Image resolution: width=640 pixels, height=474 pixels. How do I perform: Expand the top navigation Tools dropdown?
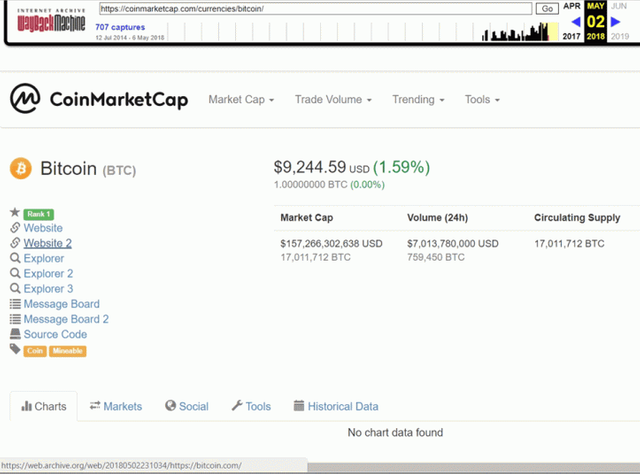pyautogui.click(x=482, y=100)
